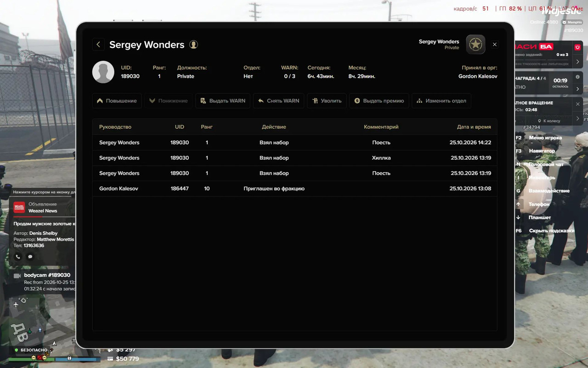Image resolution: width=588 pixels, height=368 pixels.
Task: Click the phone icon in the Weazel News ad
Action: [x=18, y=257]
